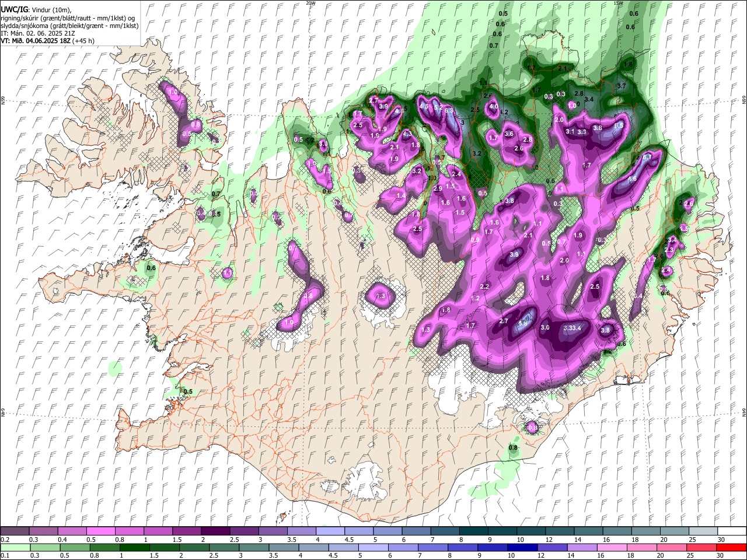The image size is (747, 560).
Task: Click the 'VT: Mið. 04.06.2025 18Z (+45 h)' line
Action: 48,41
